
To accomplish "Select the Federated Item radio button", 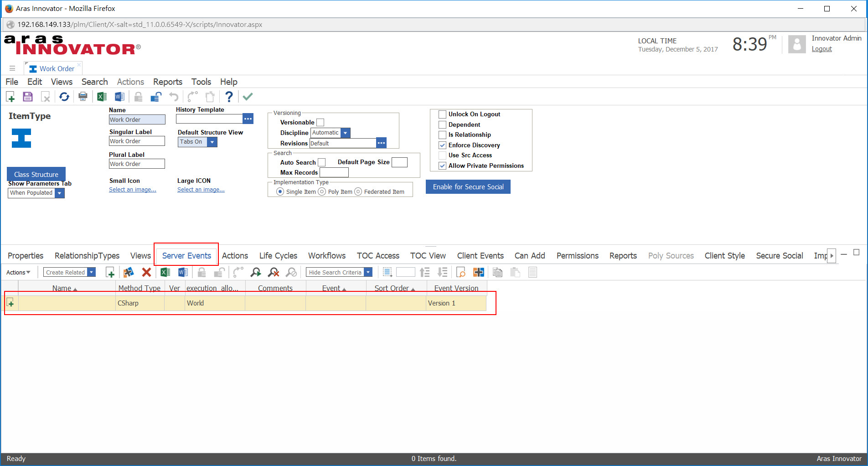I will pos(358,192).
